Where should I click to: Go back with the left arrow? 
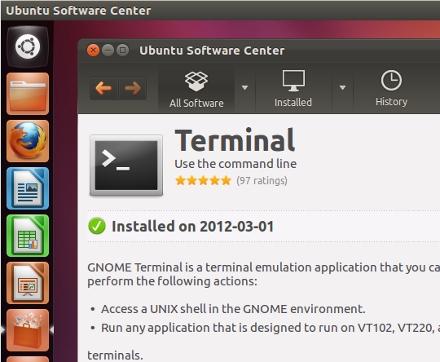click(x=104, y=88)
